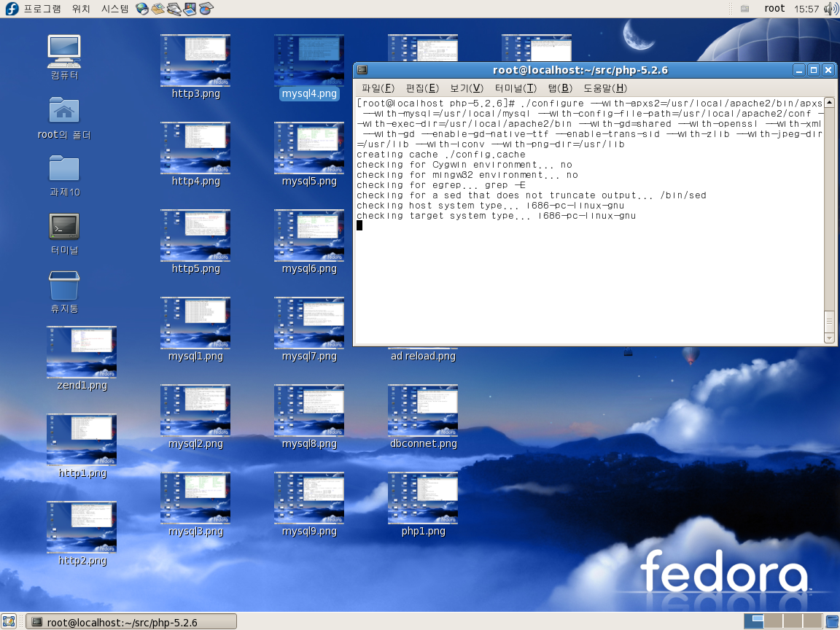Viewport: 840px width, 630px height.
Task: Open the 과제10 folder
Action: (x=64, y=168)
